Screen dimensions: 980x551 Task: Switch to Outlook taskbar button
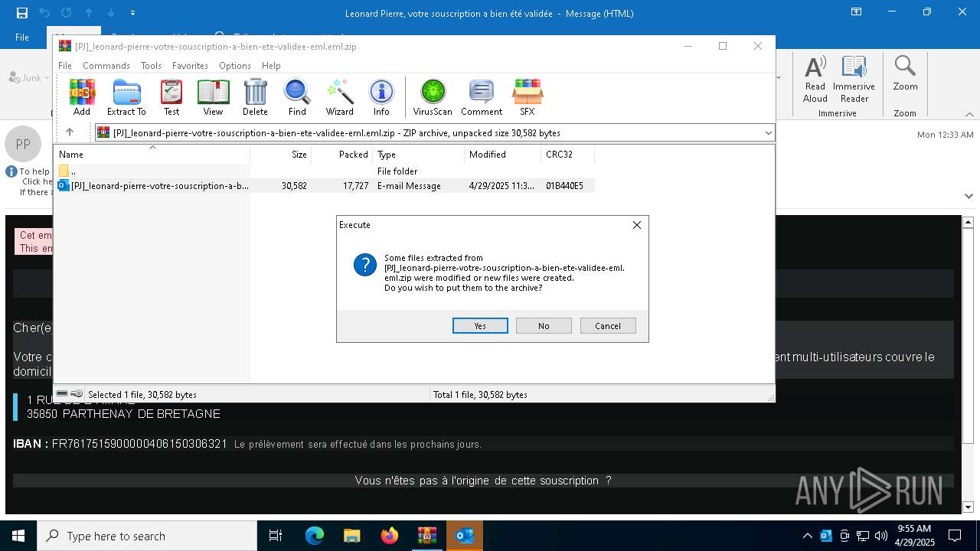(464, 536)
